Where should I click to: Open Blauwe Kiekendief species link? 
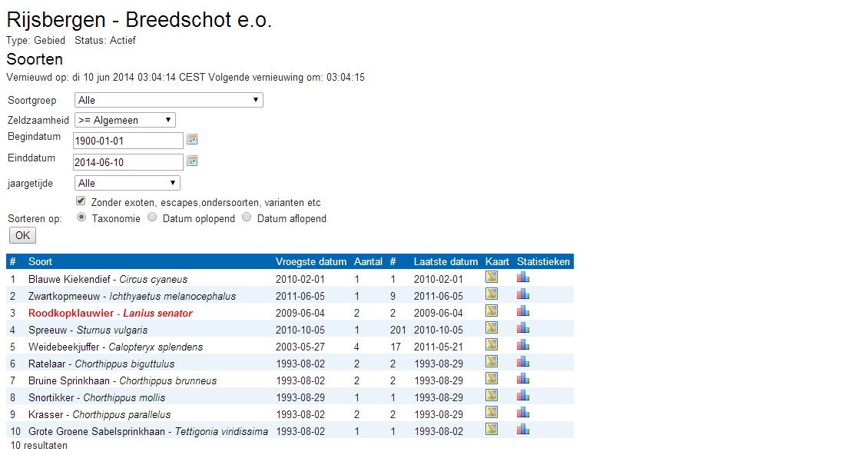pyautogui.click(x=108, y=279)
